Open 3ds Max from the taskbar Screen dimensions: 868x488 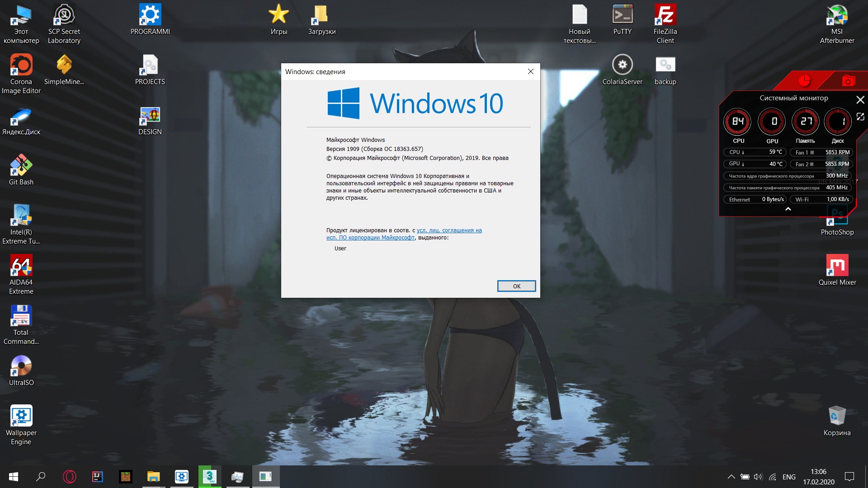click(x=209, y=477)
